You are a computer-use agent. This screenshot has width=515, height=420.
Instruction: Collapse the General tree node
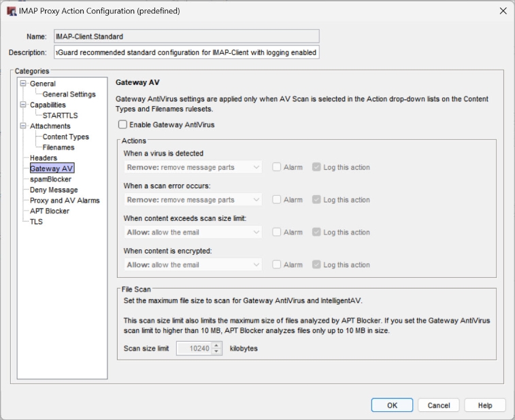[x=23, y=84]
